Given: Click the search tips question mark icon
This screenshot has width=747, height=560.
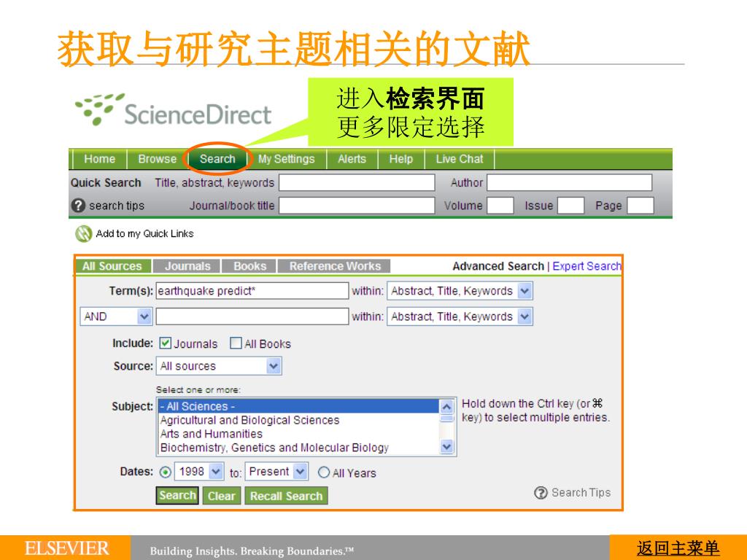Looking at the screenshot, I should 78,206.
